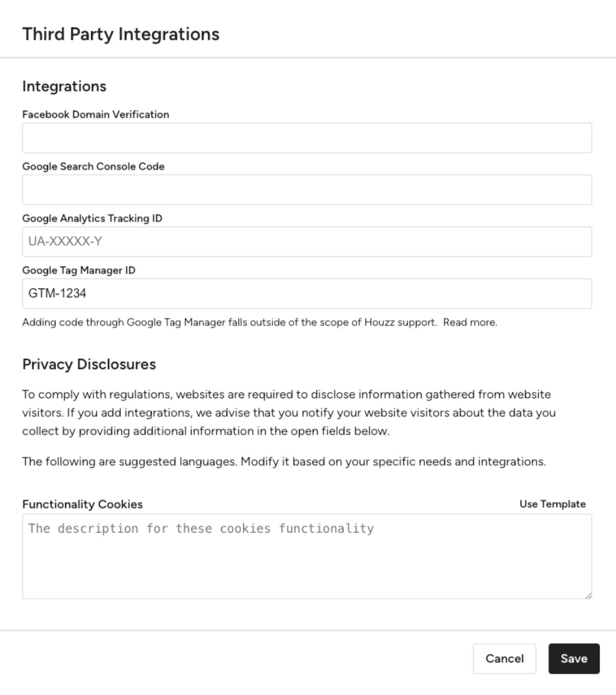
Task: Click Use Template above the cookies description box
Action: pos(552,503)
